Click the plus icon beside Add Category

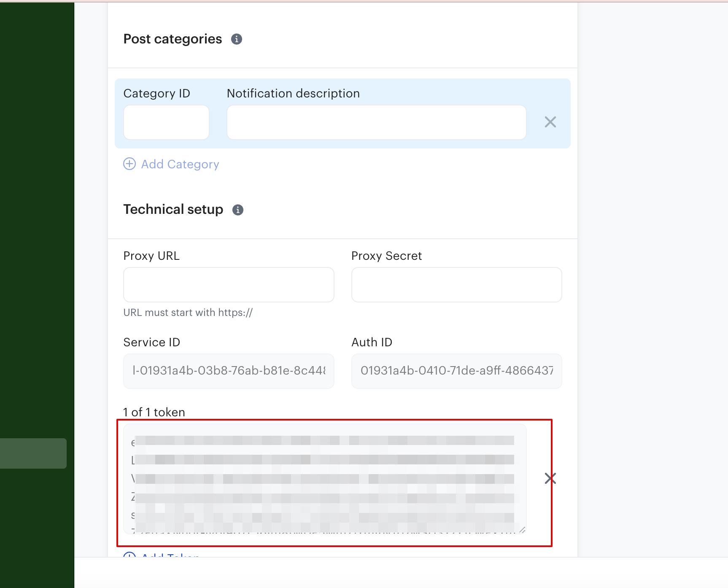(129, 164)
